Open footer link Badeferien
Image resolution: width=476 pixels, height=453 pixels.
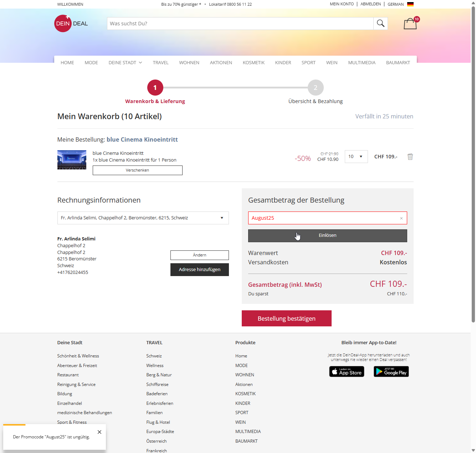point(157,394)
